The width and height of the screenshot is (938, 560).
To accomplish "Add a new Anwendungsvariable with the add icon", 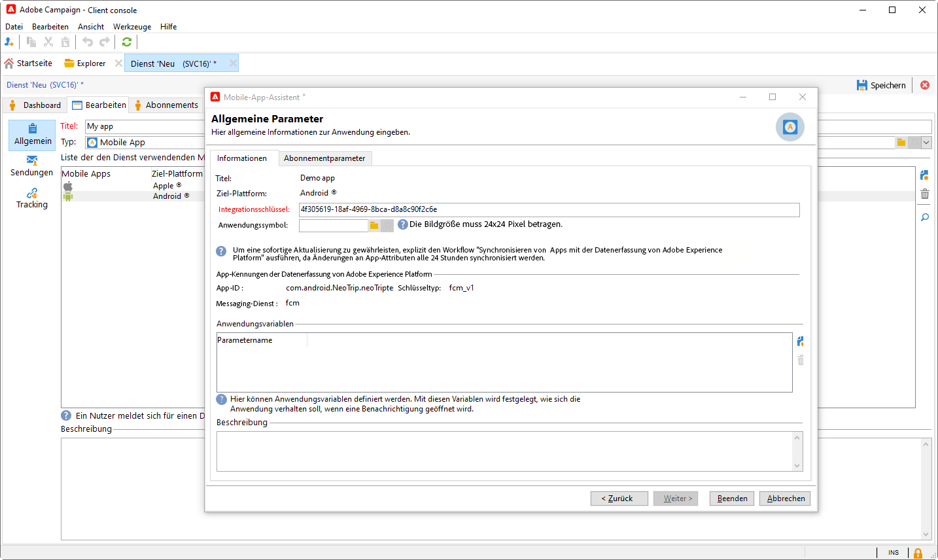I will tap(801, 341).
